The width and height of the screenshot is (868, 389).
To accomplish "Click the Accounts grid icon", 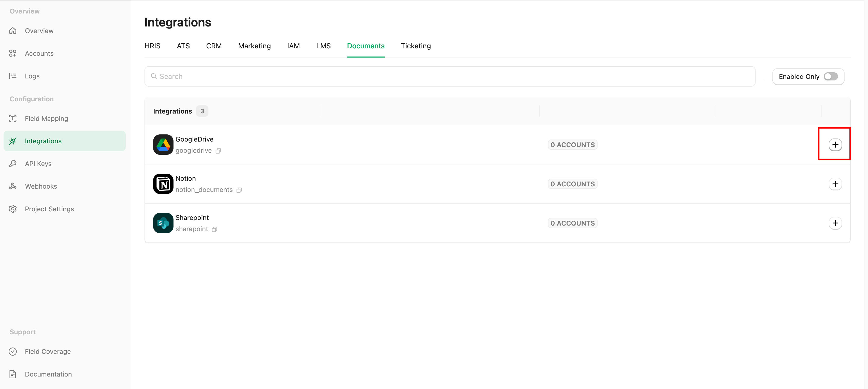I will (13, 53).
